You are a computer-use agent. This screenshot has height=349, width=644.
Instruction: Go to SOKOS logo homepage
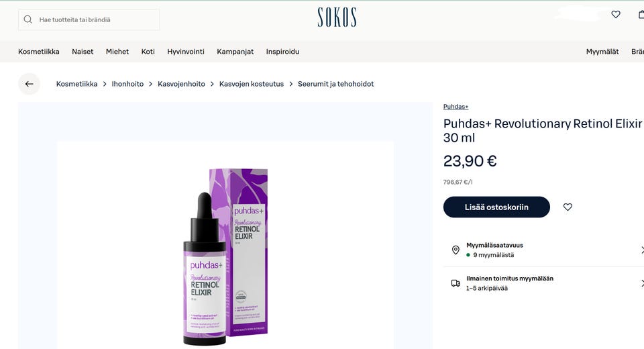337,17
